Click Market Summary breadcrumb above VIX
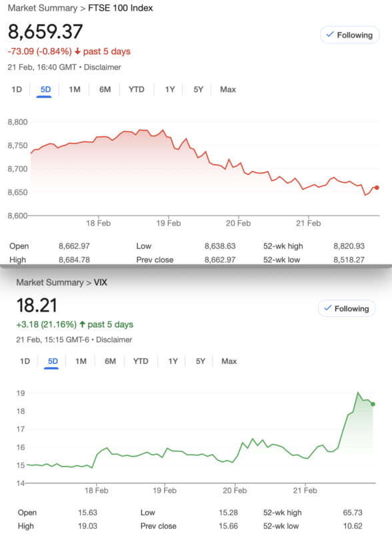Screen dimensions: 392x534 point(50,282)
